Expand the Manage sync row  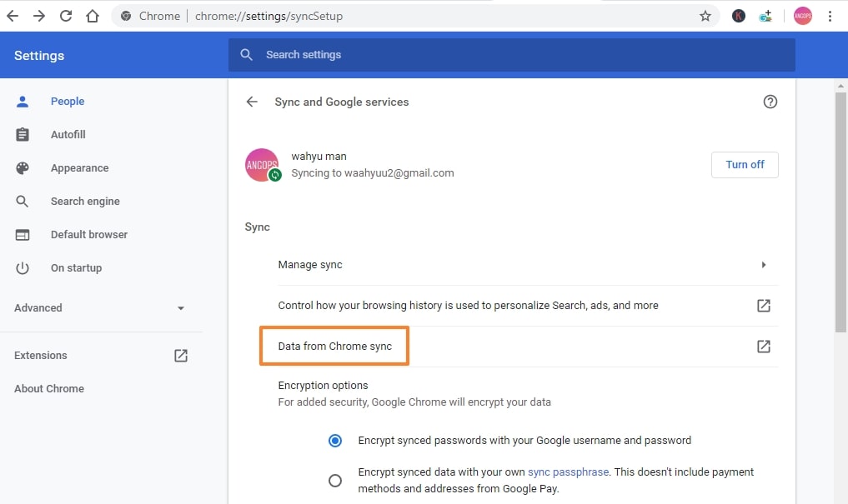pyautogui.click(x=763, y=264)
